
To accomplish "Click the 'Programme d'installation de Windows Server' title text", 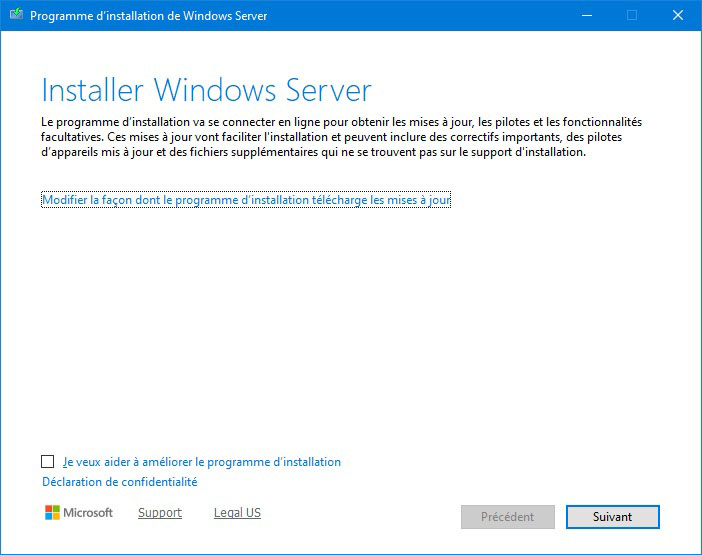I will coord(149,16).
